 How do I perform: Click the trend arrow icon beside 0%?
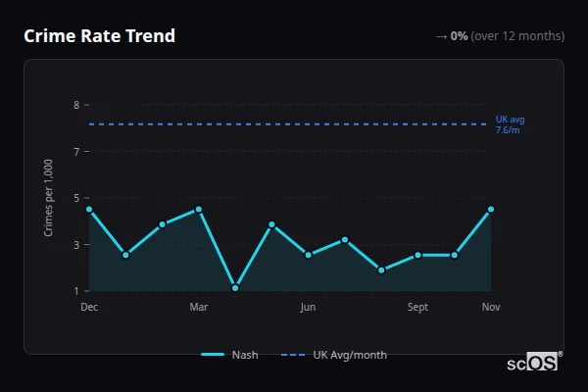[441, 36]
